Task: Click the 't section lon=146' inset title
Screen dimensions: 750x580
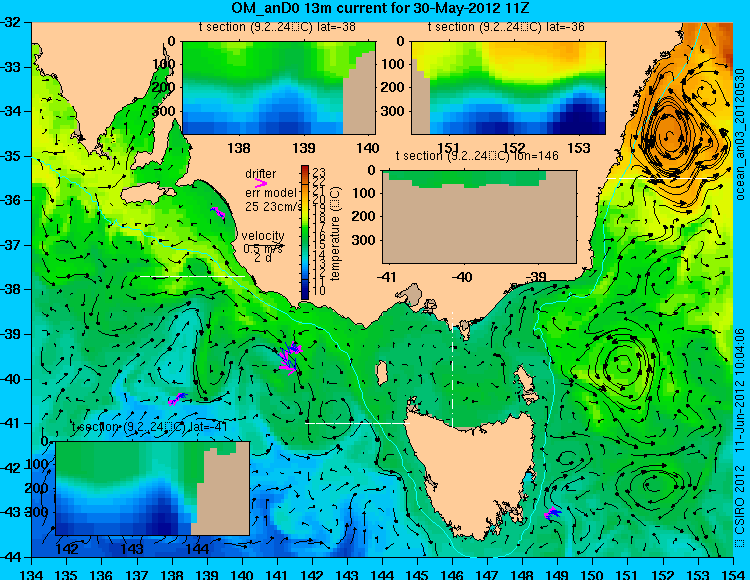Action: pyautogui.click(x=477, y=155)
